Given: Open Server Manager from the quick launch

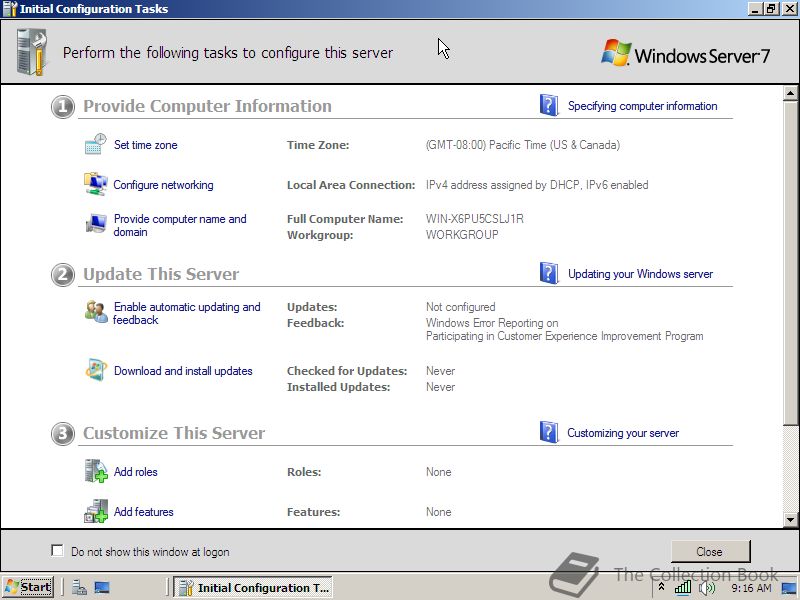Looking at the screenshot, I should [x=79, y=588].
